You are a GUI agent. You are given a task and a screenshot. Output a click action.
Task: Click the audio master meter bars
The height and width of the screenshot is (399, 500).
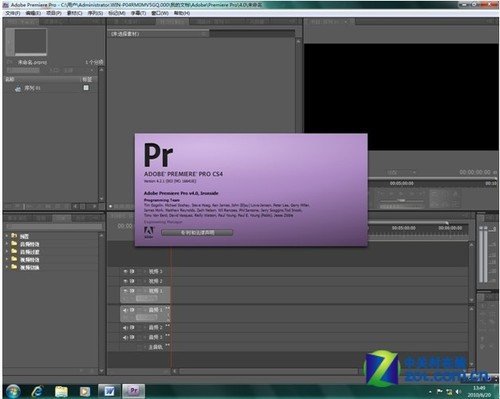(x=483, y=255)
